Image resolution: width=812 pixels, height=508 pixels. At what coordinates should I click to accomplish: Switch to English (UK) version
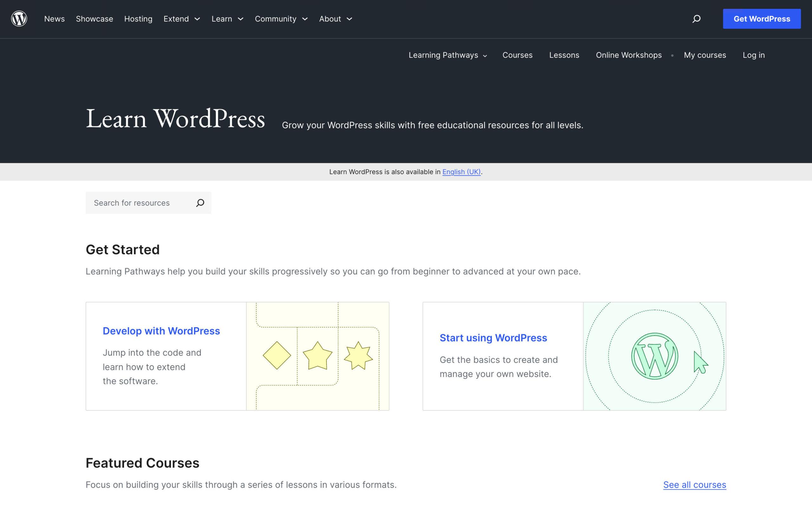click(462, 172)
